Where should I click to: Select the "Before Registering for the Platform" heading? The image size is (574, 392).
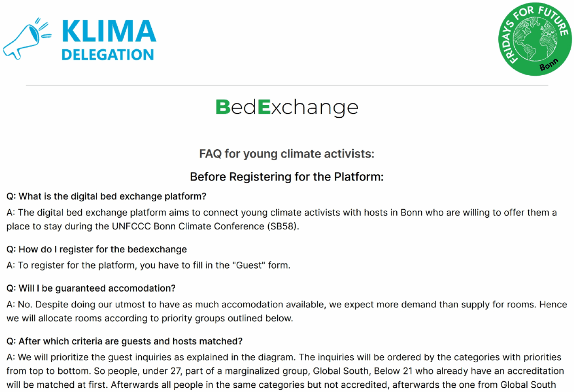[287, 176]
